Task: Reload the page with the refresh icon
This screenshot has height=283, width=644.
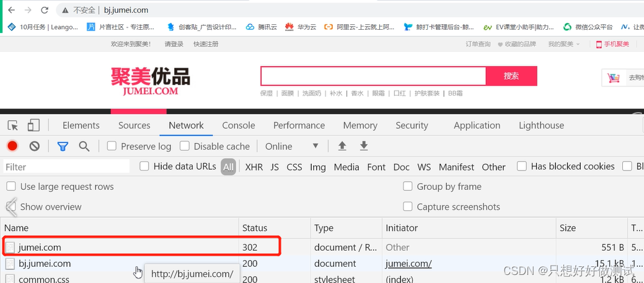Action: [45, 10]
